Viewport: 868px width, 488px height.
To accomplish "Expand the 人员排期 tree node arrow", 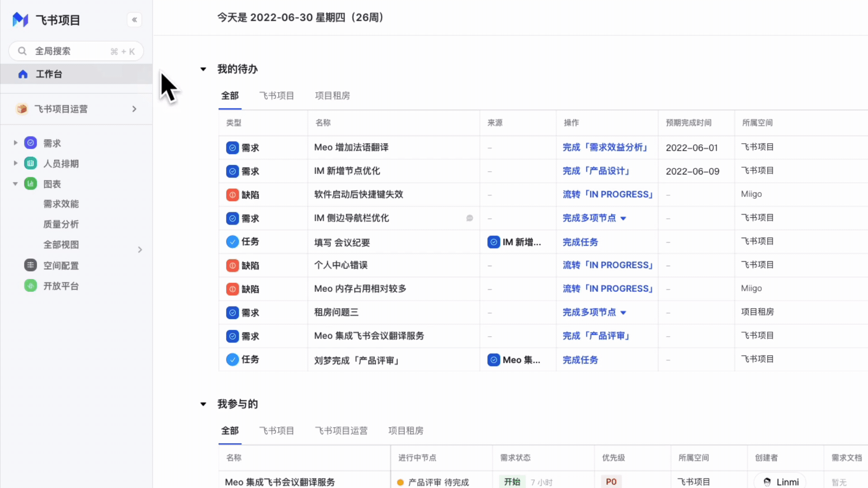I will pyautogui.click(x=15, y=163).
